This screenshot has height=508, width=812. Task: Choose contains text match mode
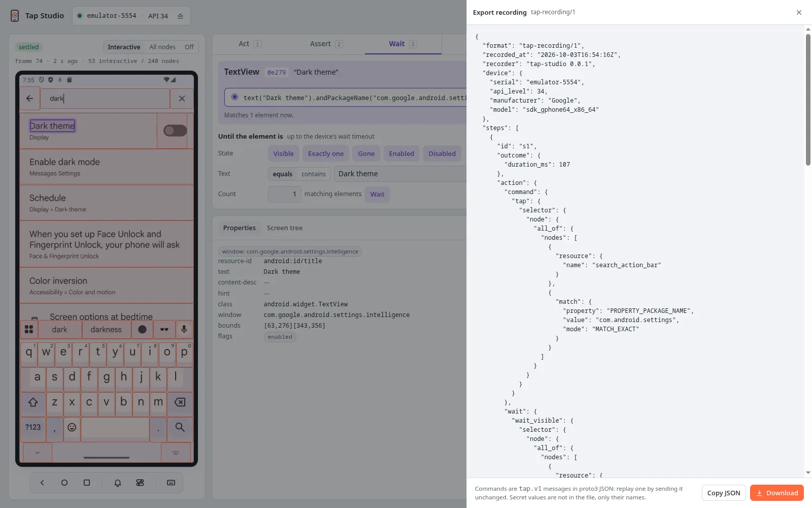314,174
